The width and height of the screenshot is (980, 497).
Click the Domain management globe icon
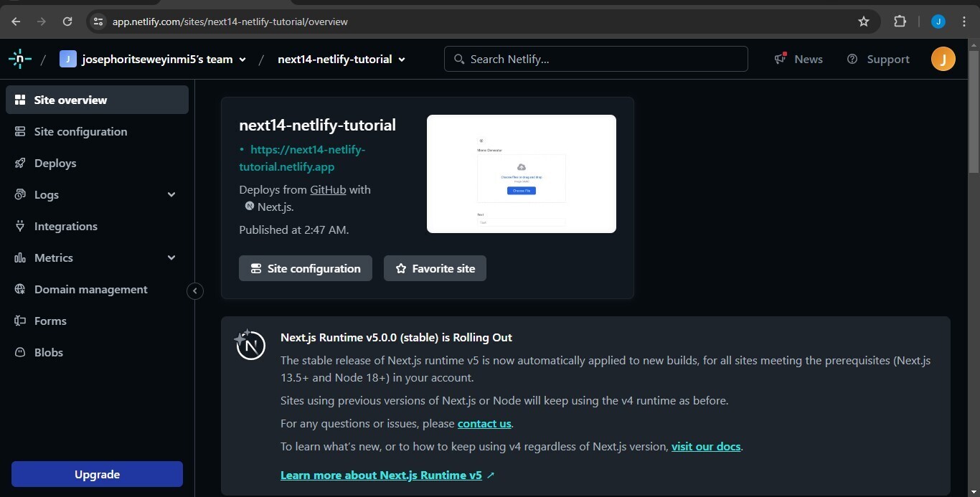pos(20,289)
